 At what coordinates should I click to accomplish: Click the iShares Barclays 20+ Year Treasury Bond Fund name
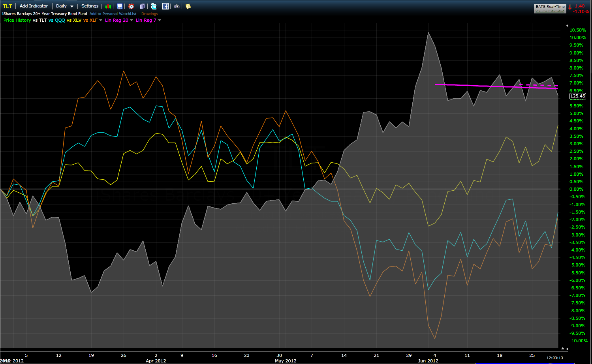(x=45, y=13)
